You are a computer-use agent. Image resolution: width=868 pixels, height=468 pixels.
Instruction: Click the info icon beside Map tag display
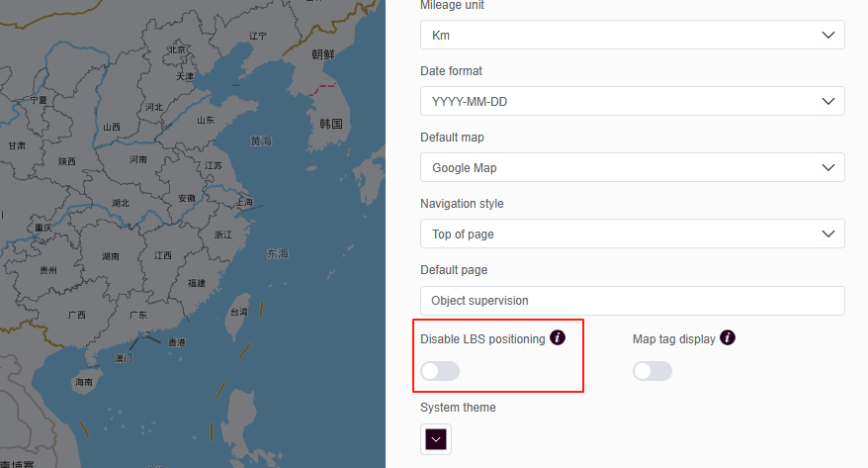click(x=728, y=338)
